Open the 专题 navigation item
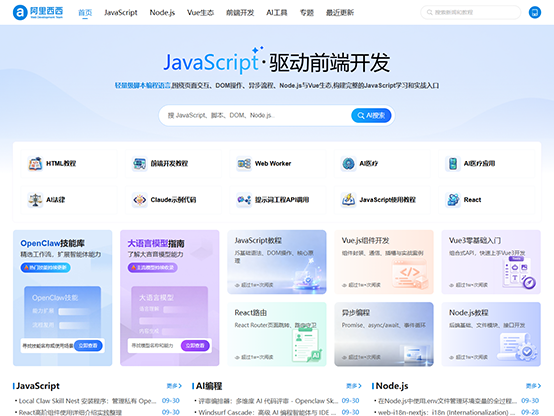 click(x=307, y=12)
